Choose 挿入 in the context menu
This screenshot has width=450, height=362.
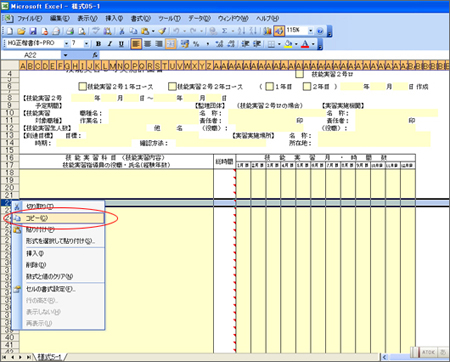(58, 254)
